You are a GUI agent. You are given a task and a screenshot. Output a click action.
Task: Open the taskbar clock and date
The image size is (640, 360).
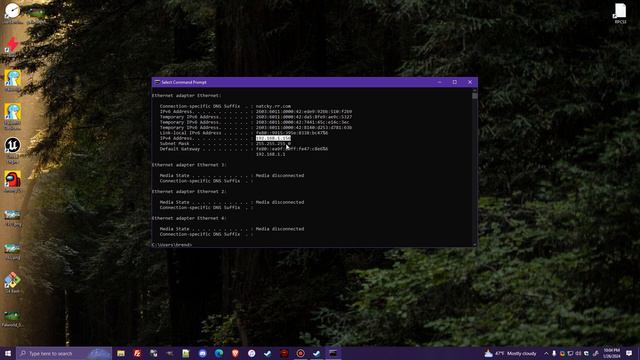tap(611, 353)
